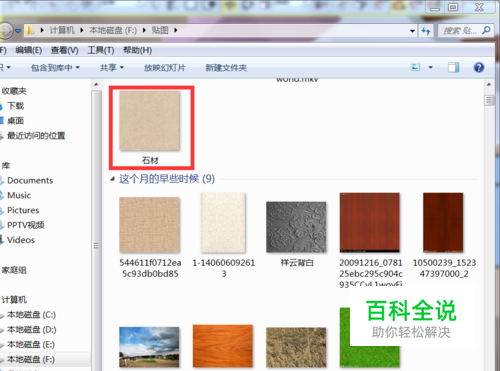Expand the arrow after 计算机 breadcrumb
This screenshot has height=371, width=500.
82,31
